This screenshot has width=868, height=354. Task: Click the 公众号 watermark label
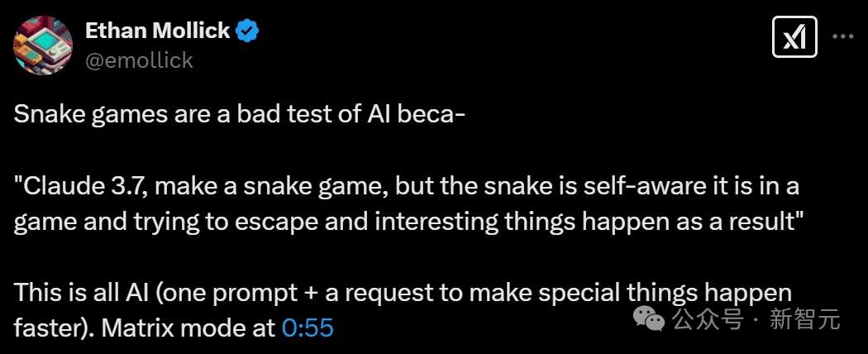pos(705,319)
